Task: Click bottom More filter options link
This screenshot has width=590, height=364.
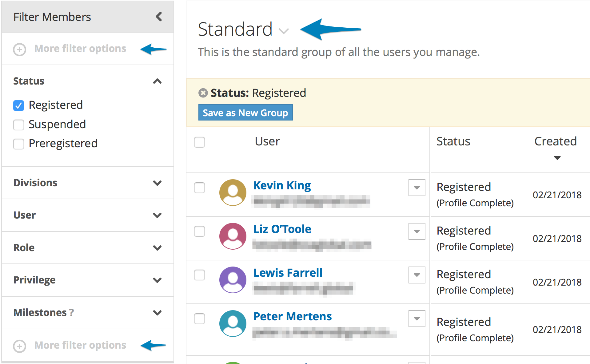Action: tap(80, 345)
